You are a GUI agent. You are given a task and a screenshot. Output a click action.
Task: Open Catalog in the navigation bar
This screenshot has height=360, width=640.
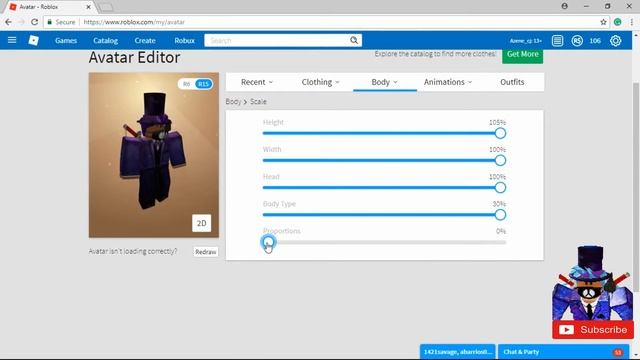(x=105, y=40)
